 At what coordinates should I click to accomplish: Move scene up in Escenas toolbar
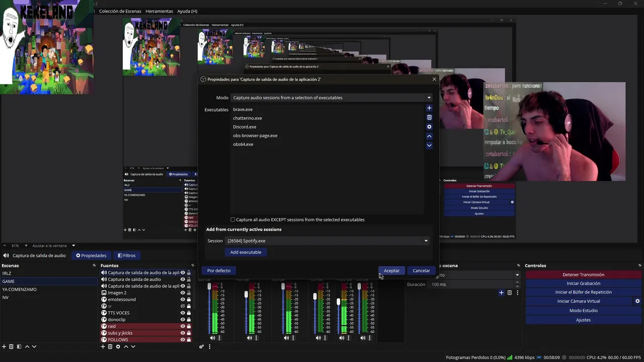point(27,346)
